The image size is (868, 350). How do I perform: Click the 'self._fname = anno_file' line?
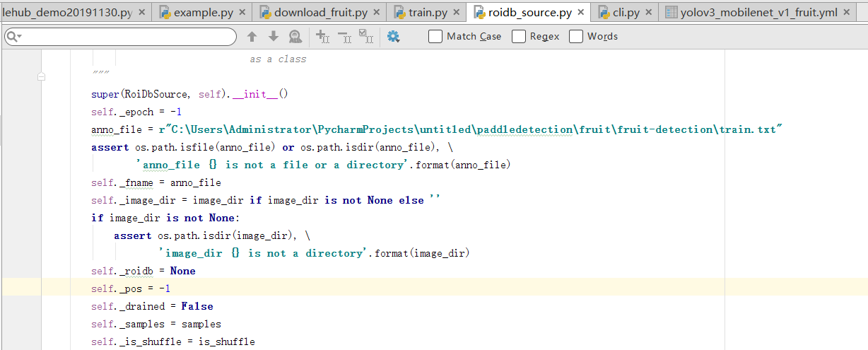156,182
